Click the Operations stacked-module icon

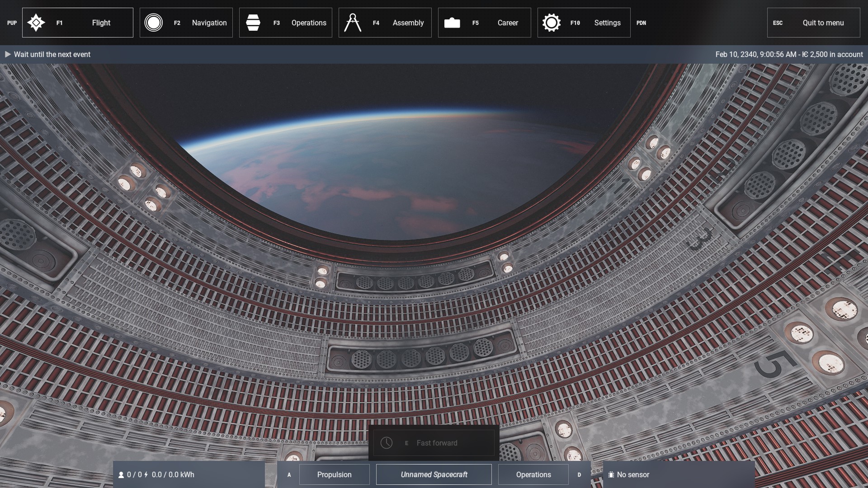(253, 23)
